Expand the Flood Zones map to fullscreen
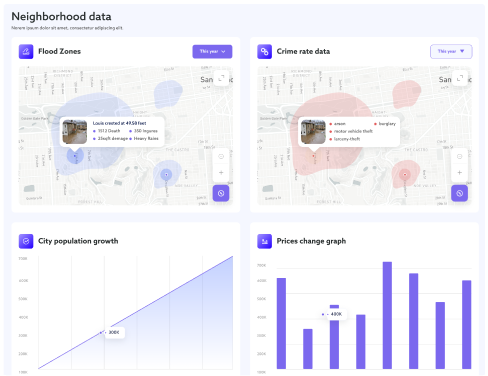The image size is (488, 376). 221,78
